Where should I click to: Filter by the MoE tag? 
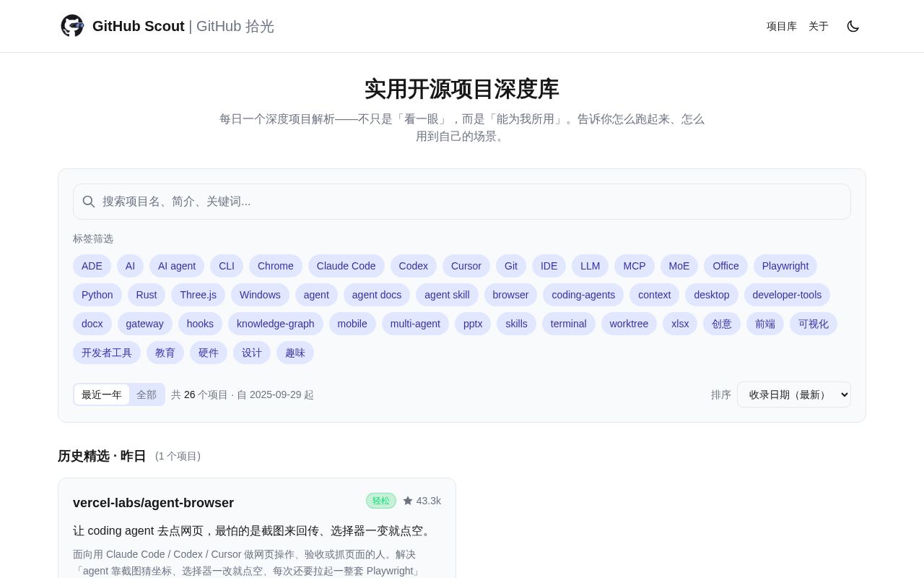(x=679, y=266)
